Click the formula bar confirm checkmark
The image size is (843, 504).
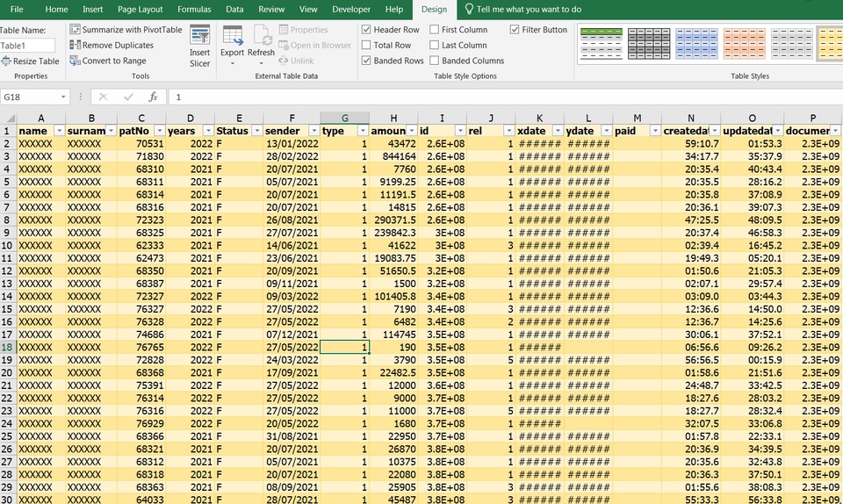pyautogui.click(x=128, y=97)
